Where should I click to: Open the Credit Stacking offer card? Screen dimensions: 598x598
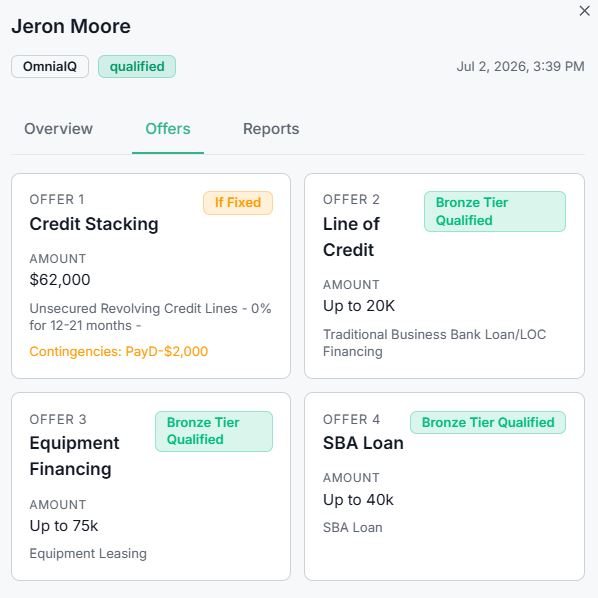pyautogui.click(x=151, y=276)
